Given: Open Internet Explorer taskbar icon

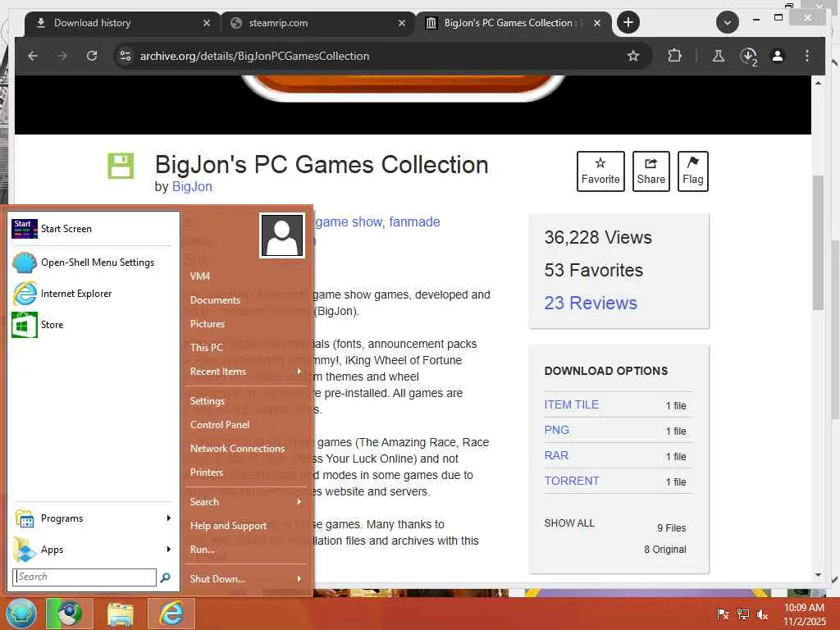Looking at the screenshot, I should 171,614.
